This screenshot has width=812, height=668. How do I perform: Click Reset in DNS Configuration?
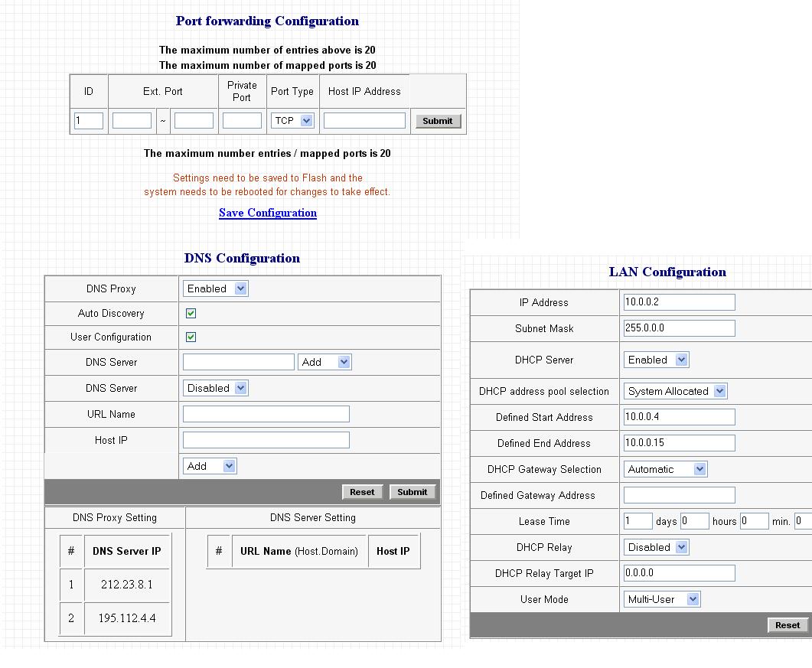point(362,492)
